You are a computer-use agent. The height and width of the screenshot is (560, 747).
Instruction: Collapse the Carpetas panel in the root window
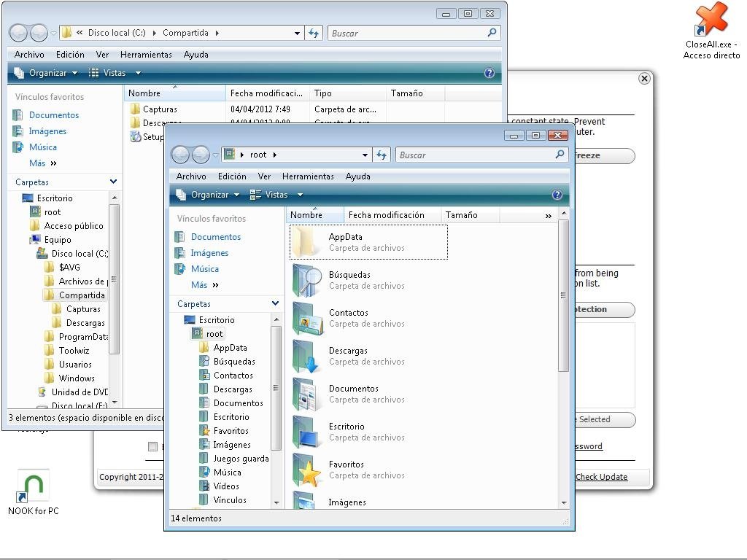click(275, 303)
